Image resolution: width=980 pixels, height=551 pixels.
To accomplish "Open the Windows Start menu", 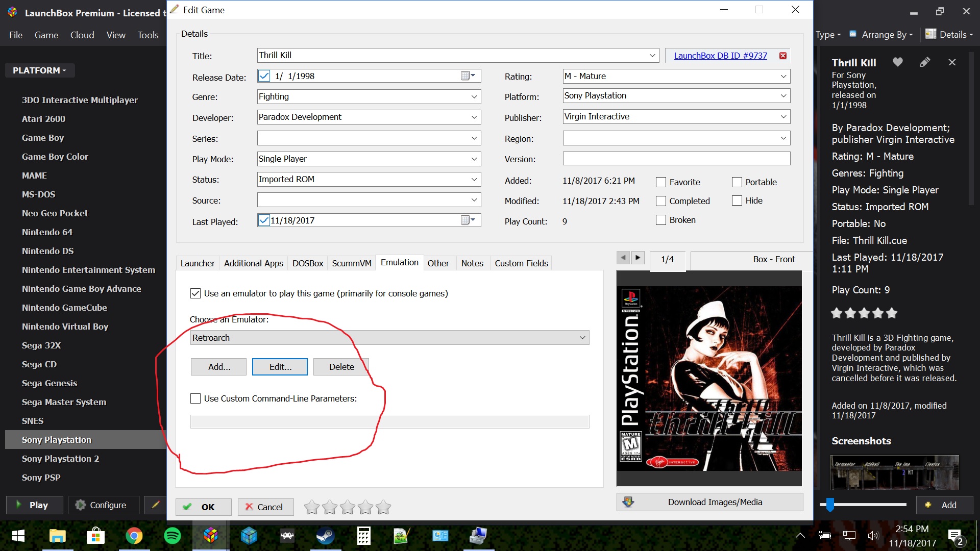I will [18, 536].
